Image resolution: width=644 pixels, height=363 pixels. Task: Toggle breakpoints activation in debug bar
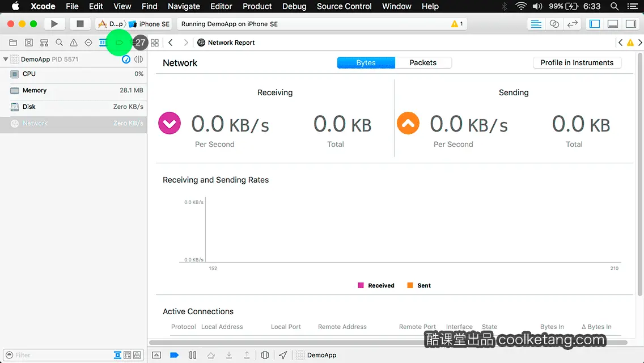point(174,355)
